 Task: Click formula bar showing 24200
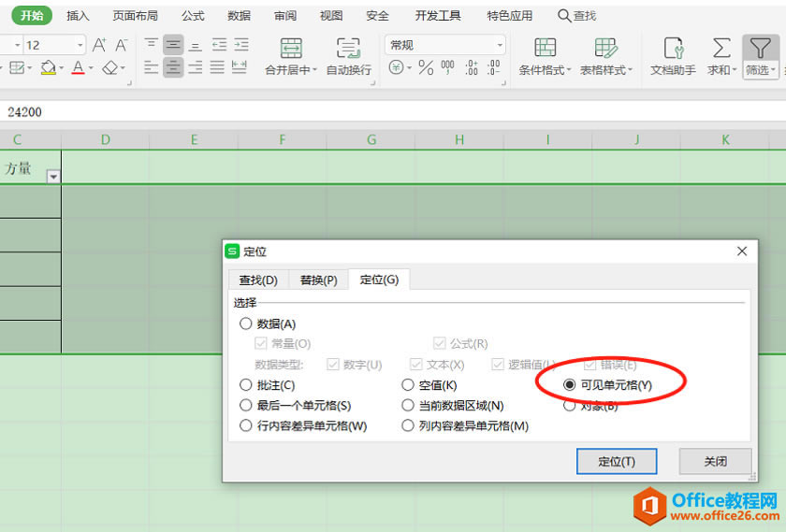393,111
